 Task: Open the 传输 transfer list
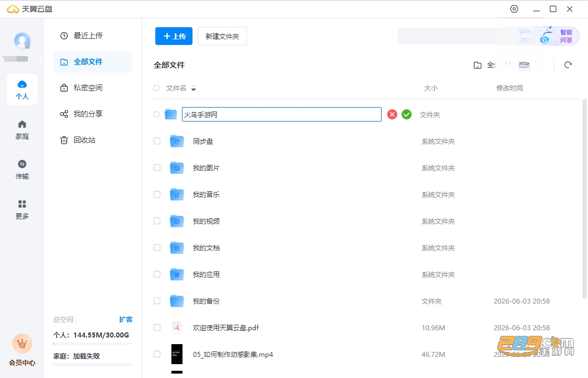(22, 170)
